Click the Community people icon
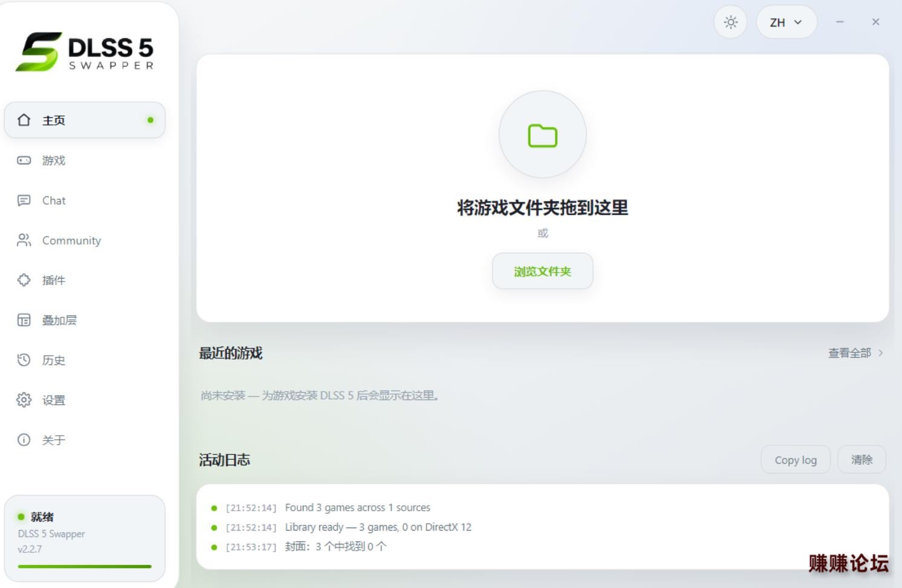The height and width of the screenshot is (588, 902). (x=24, y=240)
